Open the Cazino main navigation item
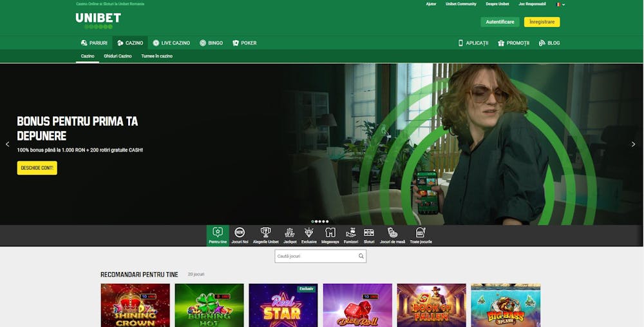This screenshot has height=327, width=644. point(130,43)
